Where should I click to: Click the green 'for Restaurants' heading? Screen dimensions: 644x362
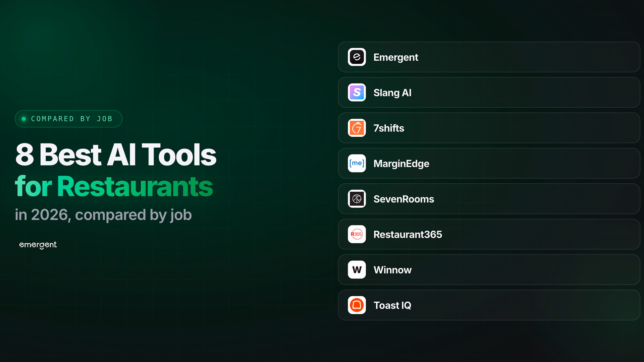[x=114, y=186]
